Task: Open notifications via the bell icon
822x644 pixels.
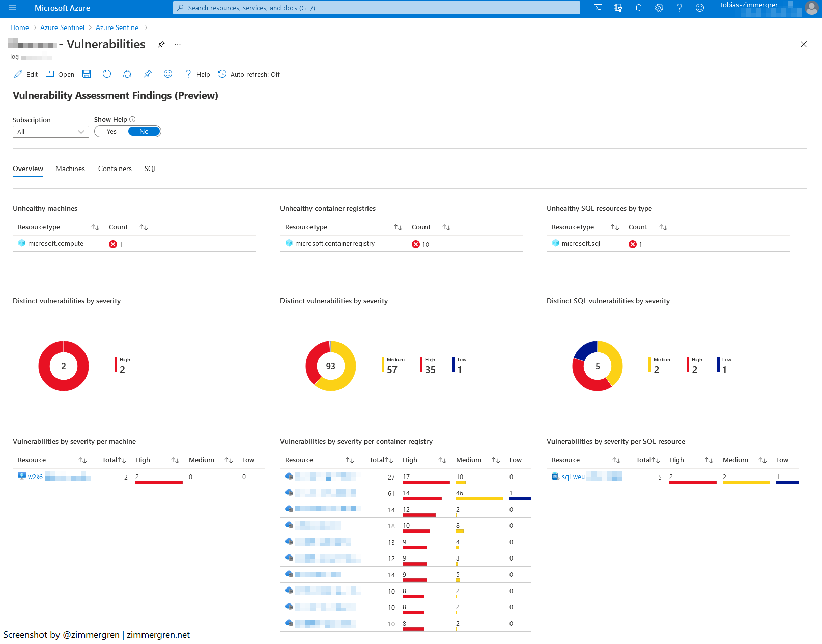Action: coord(638,8)
